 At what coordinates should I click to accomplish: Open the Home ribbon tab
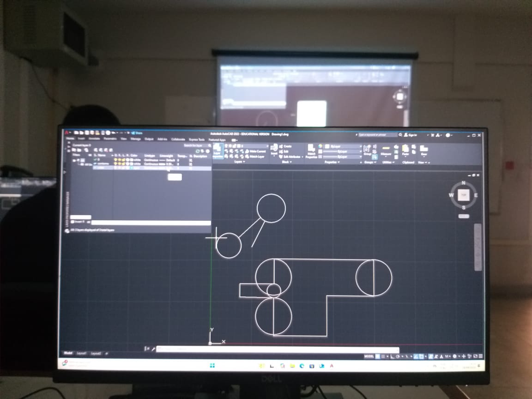pos(70,139)
